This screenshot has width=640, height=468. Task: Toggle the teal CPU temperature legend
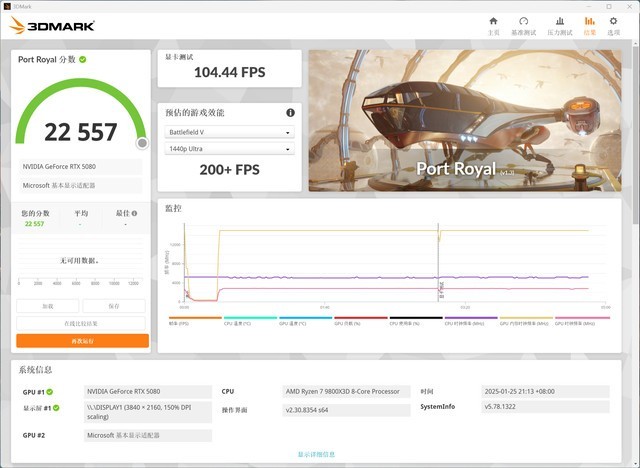[x=250, y=320]
